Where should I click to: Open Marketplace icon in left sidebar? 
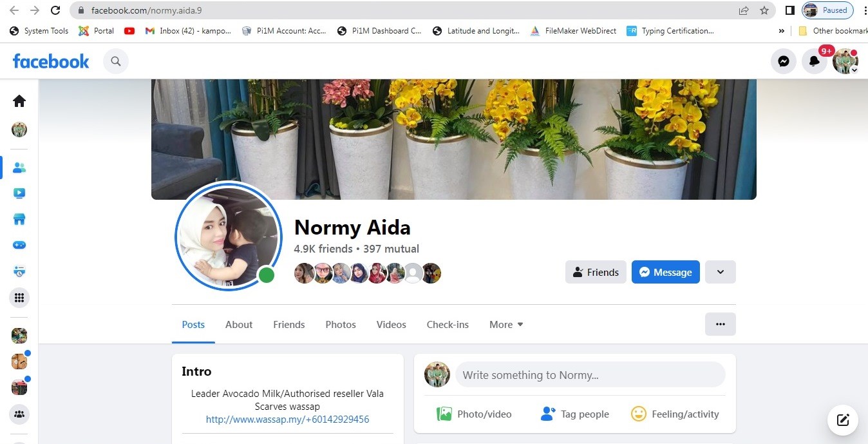tap(19, 219)
